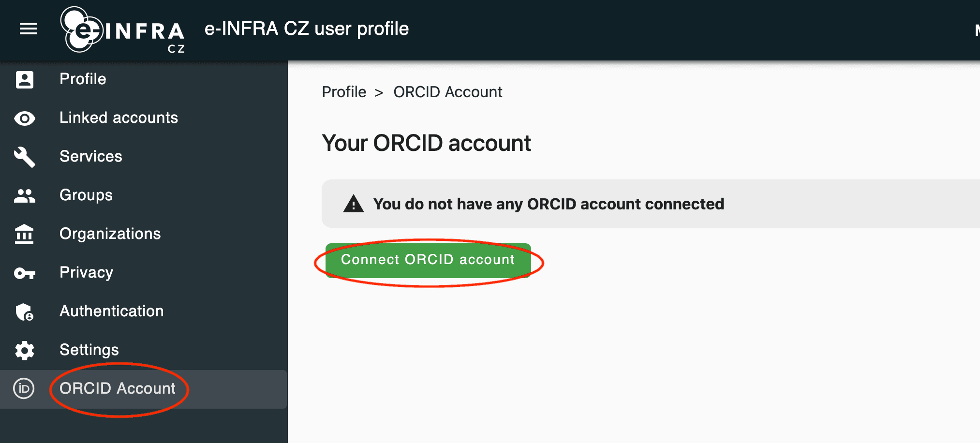980x443 pixels.
Task: Click the Organizations bank building icon
Action: coord(25,235)
